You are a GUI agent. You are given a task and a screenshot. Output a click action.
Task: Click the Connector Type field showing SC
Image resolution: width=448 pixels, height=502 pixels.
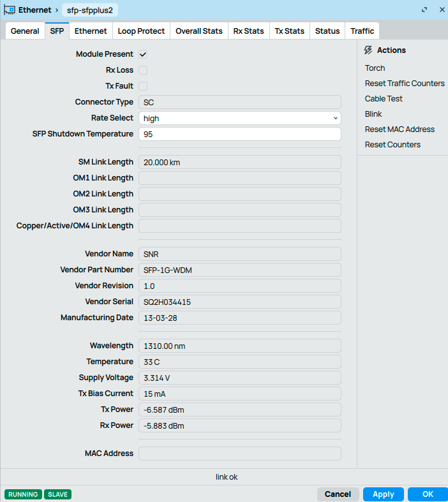pos(240,102)
